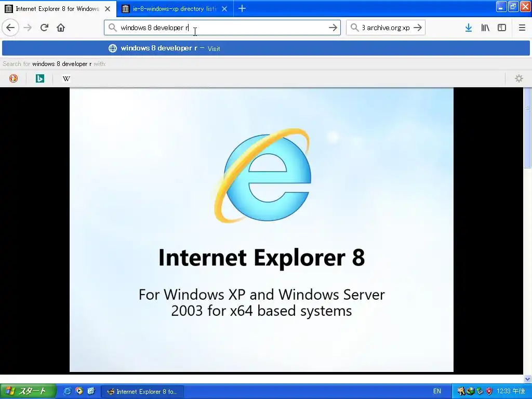Switch to the 'ie-8-windows-xp directory listing' tab
Screen dimensions: 532x399
point(175,8)
